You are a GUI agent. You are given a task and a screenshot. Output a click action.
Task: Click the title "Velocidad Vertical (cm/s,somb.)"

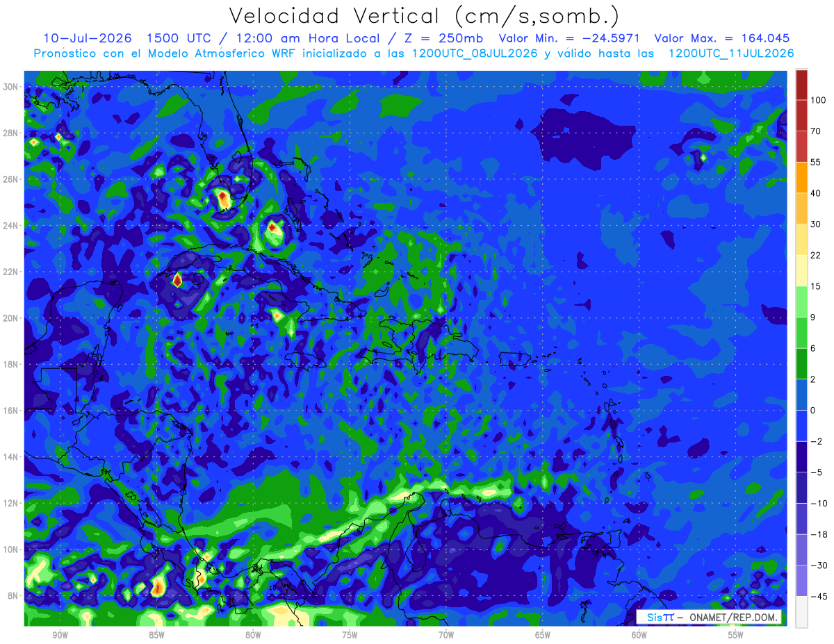click(425, 17)
